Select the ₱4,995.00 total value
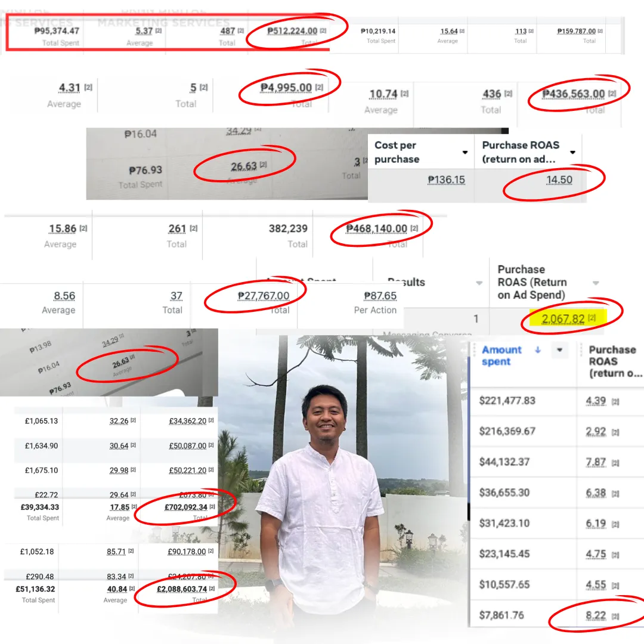This screenshot has width=644, height=644. click(x=286, y=88)
